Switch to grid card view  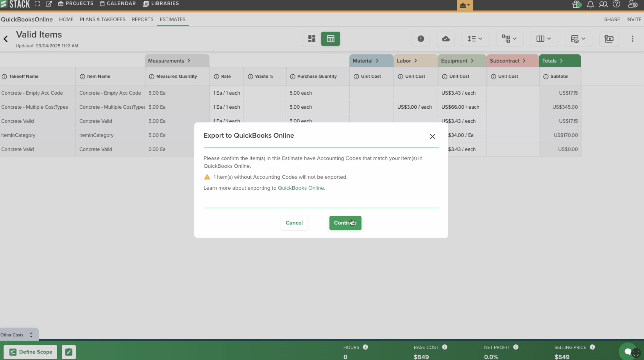pos(312,39)
